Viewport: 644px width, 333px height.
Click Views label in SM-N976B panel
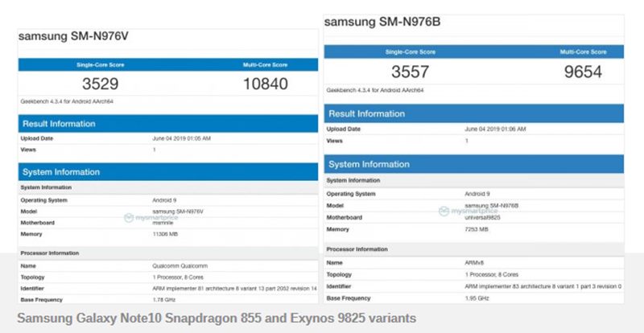click(x=334, y=141)
